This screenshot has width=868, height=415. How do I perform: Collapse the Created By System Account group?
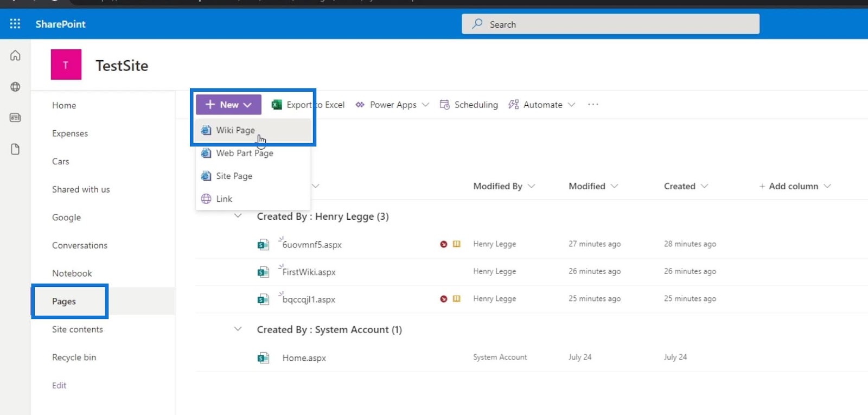[x=238, y=329]
